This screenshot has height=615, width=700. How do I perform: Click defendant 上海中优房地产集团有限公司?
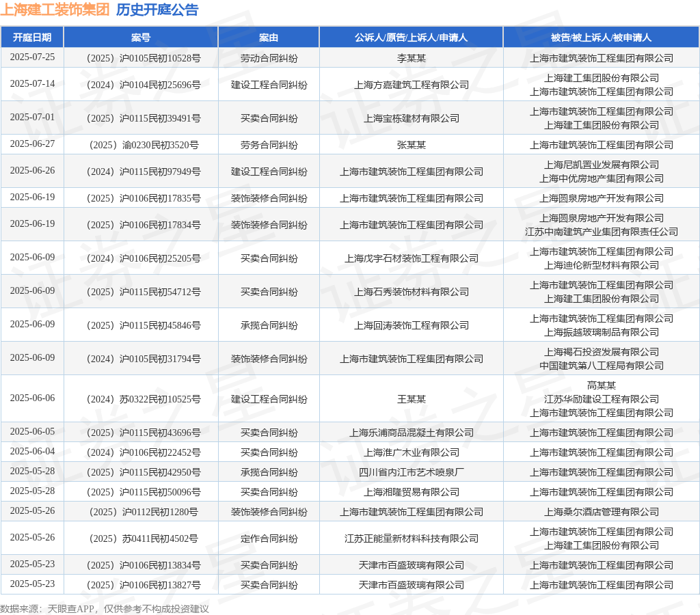coord(602,178)
